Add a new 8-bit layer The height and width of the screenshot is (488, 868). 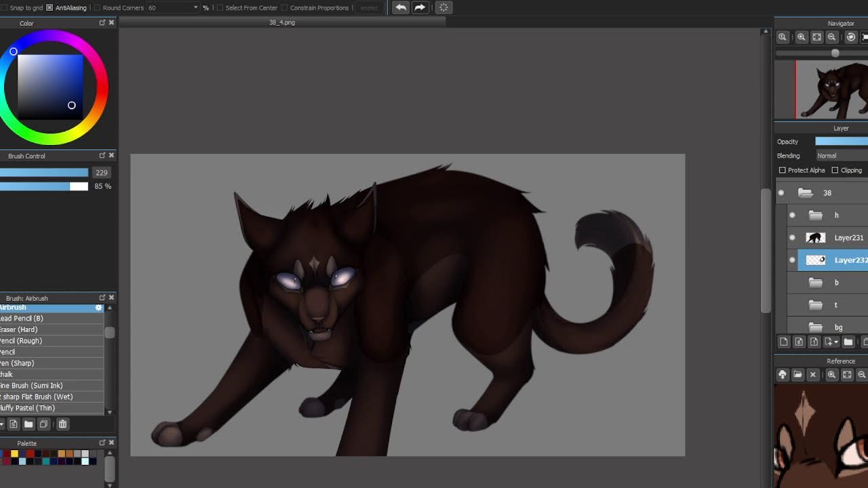799,342
